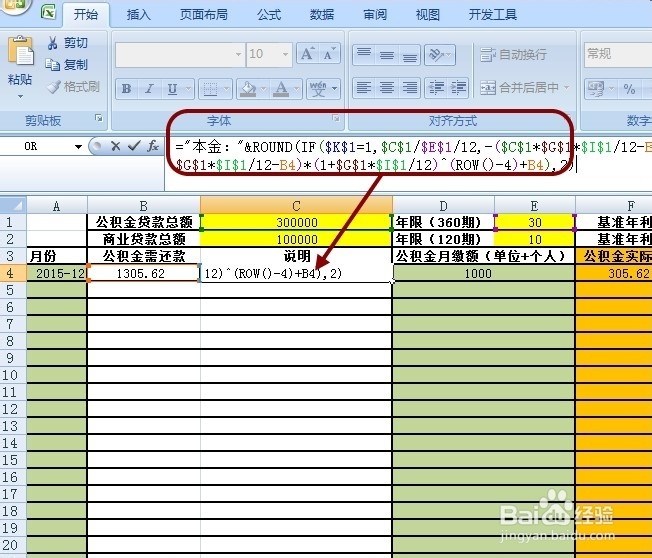
Task: Toggle Wrap Text (自动换行)
Action: pyautogui.click(x=513, y=54)
